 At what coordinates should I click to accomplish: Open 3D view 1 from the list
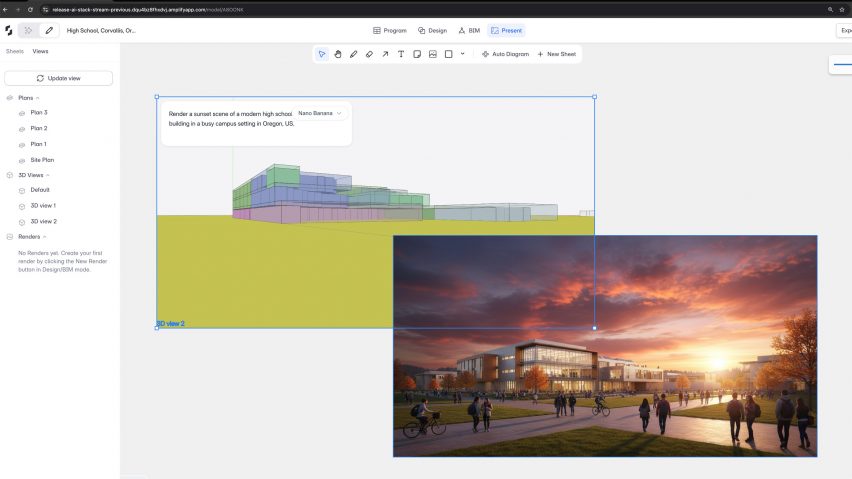point(43,205)
